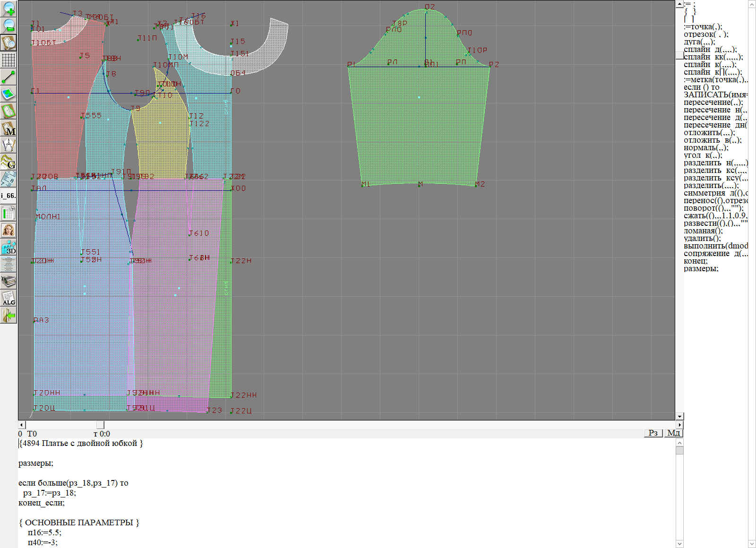
Task: Toggle the grid display icon
Action: [9, 60]
